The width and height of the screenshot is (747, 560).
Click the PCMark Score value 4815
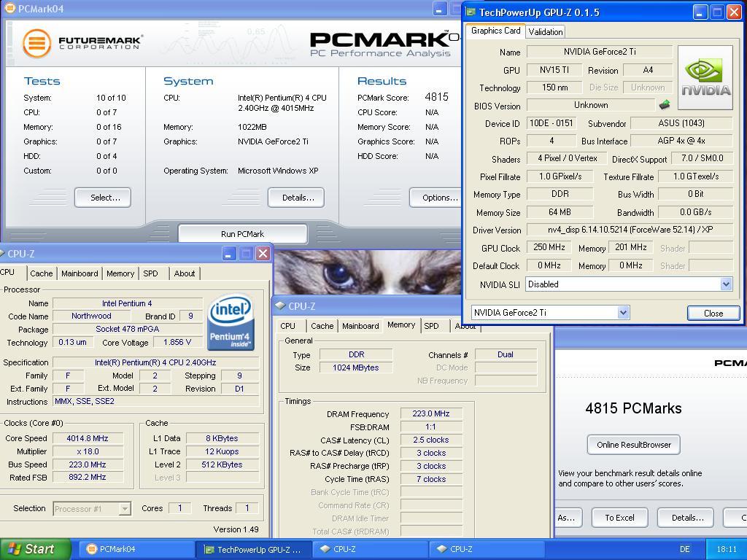[437, 97]
